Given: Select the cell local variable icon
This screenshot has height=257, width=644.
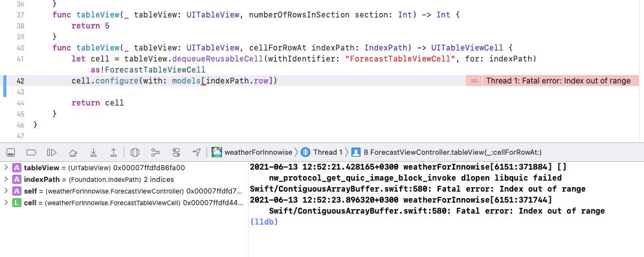Looking at the screenshot, I should (16, 203).
